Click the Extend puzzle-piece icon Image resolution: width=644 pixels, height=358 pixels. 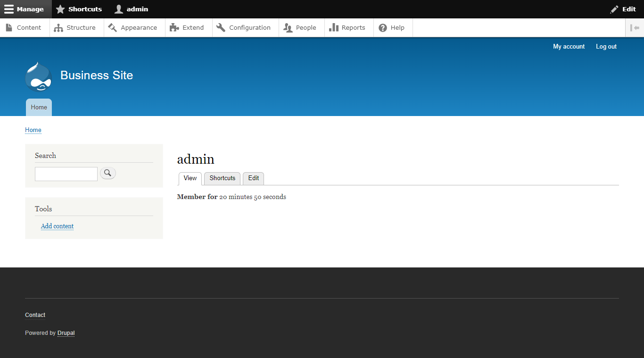173,27
